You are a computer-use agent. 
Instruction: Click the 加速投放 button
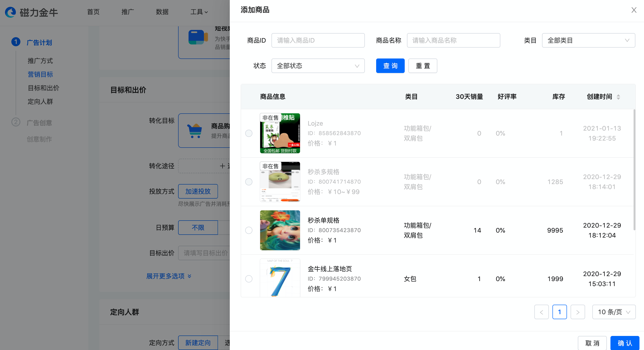click(x=198, y=191)
